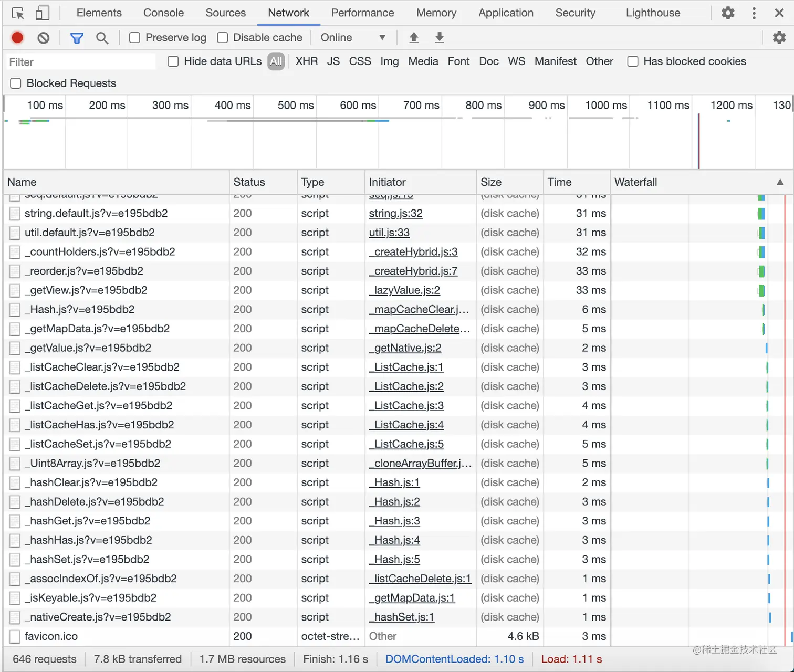Viewport: 794px width, 672px height.
Task: Switch to the Elements tab
Action: pos(99,13)
